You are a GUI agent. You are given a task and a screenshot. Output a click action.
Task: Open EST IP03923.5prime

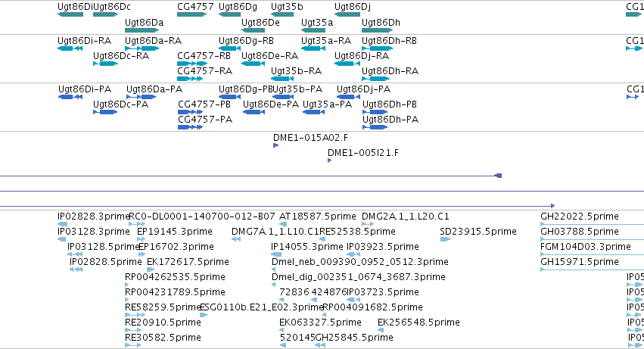[383, 247]
